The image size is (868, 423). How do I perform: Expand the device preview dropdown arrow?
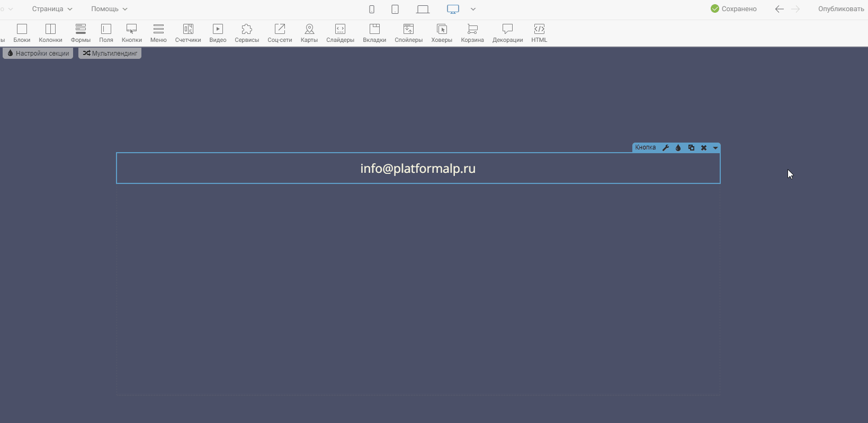tap(473, 9)
